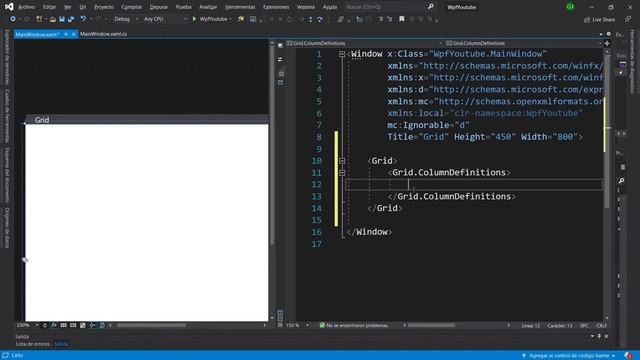
Task: Click the code editor vertical scrollbar
Action: (x=607, y=131)
